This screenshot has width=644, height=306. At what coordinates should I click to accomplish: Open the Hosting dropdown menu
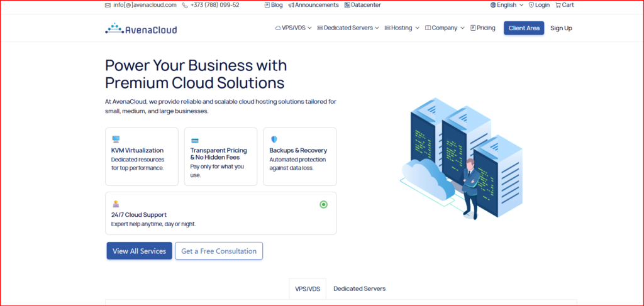coord(401,28)
